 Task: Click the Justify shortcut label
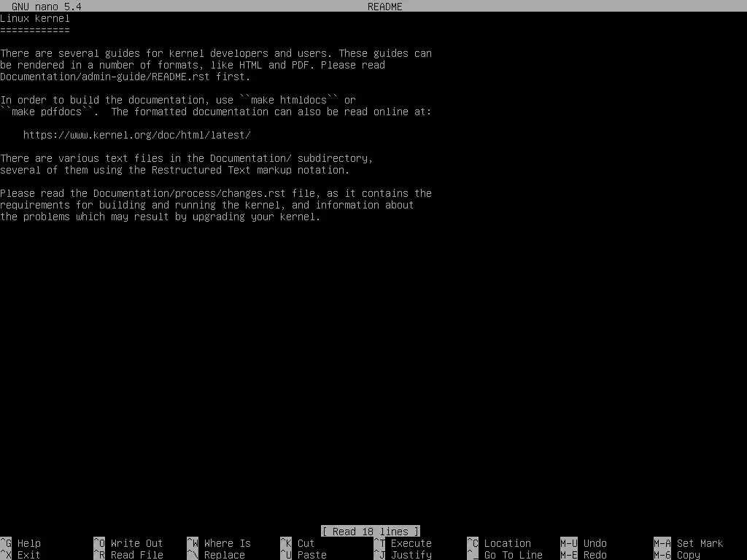(x=411, y=555)
